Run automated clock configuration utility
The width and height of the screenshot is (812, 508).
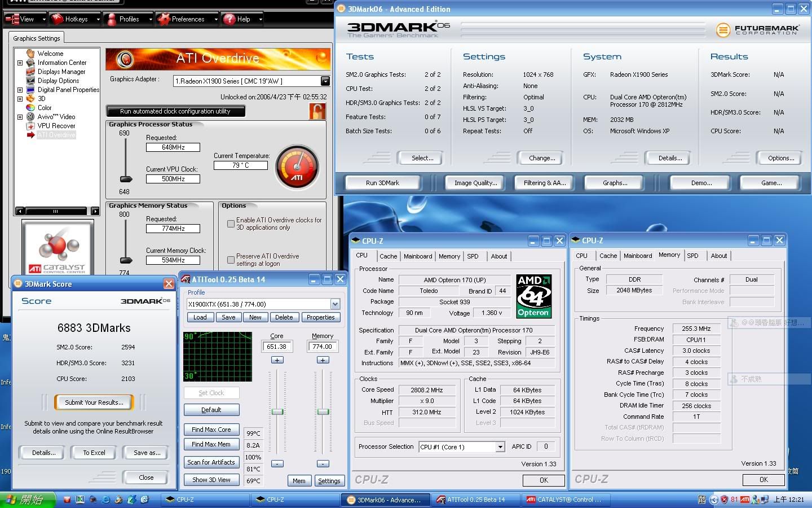tap(175, 111)
